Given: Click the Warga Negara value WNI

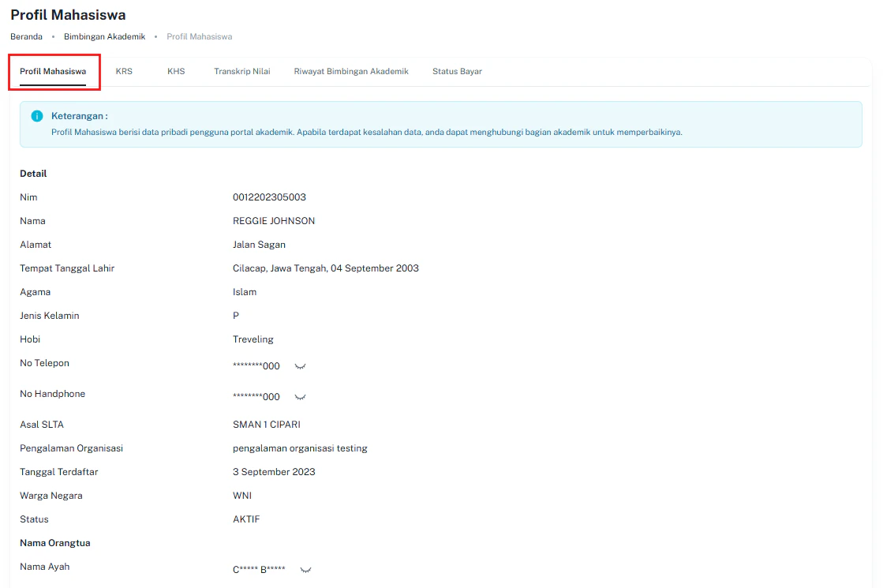Looking at the screenshot, I should coord(242,495).
